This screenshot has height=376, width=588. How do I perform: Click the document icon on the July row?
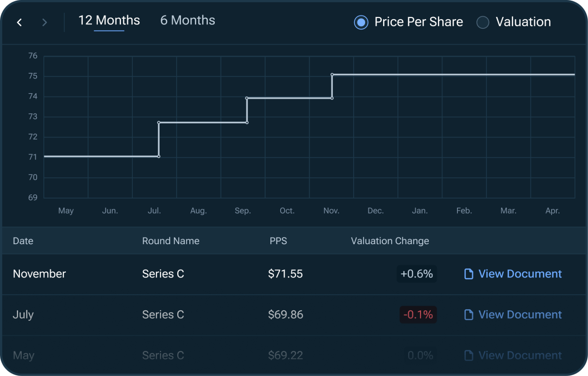click(468, 314)
